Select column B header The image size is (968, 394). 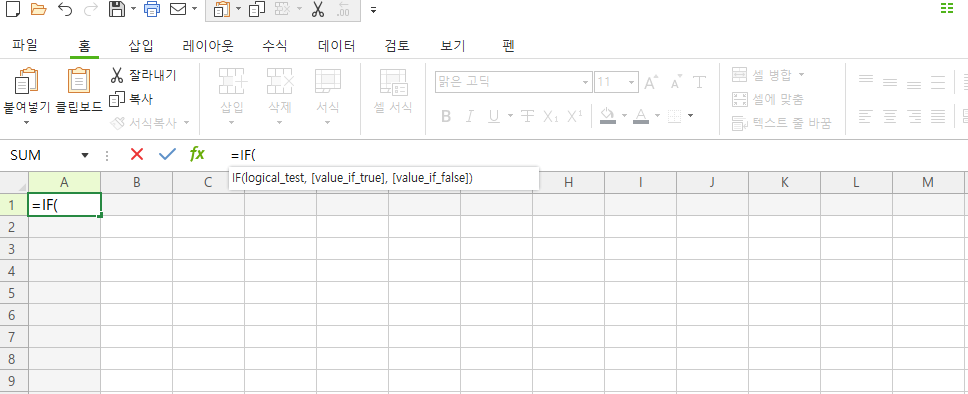pos(136,182)
